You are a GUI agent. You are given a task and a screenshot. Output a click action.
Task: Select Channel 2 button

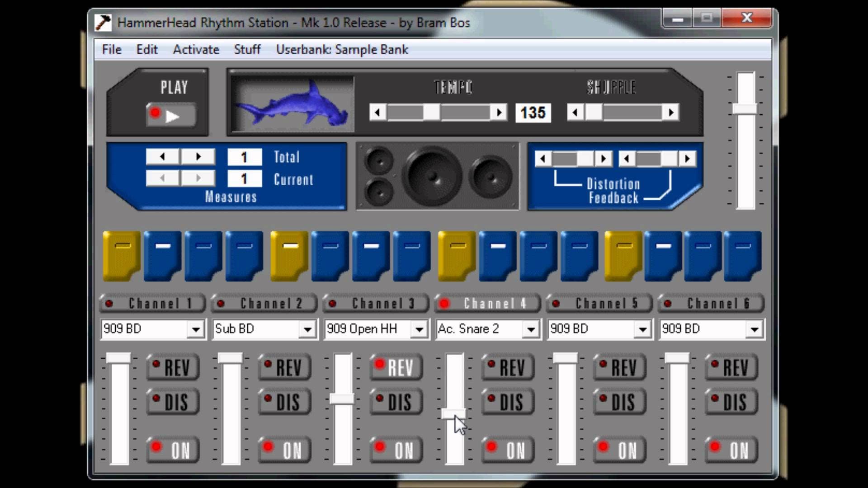coord(264,303)
